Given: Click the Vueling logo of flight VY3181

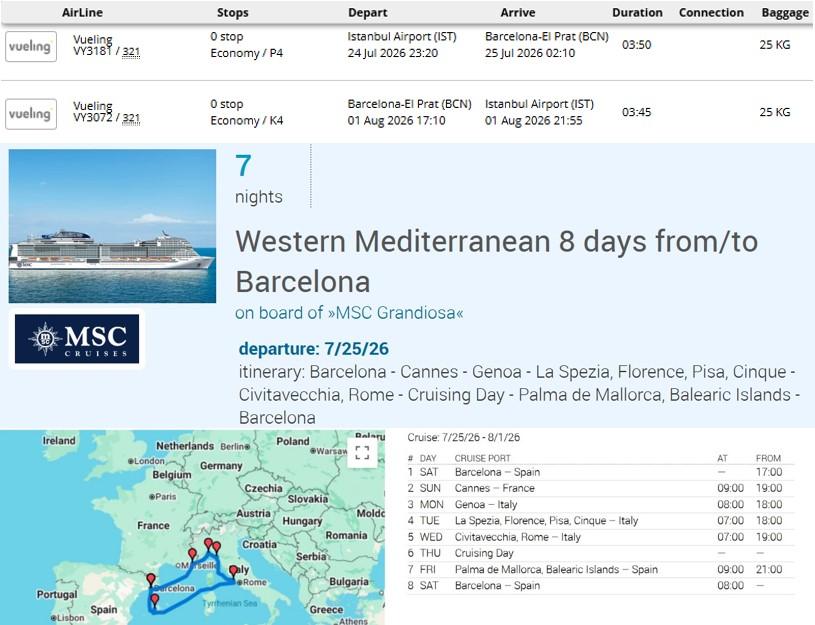Looking at the screenshot, I should (x=31, y=46).
